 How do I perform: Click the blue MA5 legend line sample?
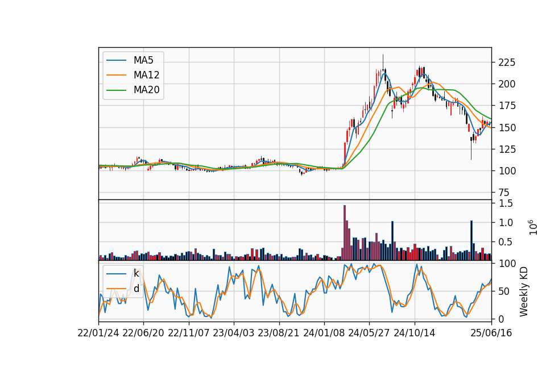pyautogui.click(x=116, y=60)
